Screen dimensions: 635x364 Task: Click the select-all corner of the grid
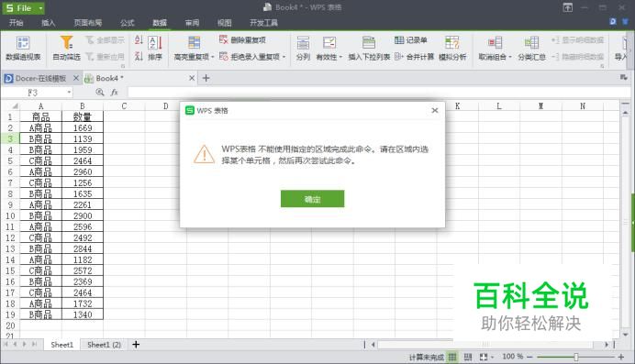click(x=10, y=106)
